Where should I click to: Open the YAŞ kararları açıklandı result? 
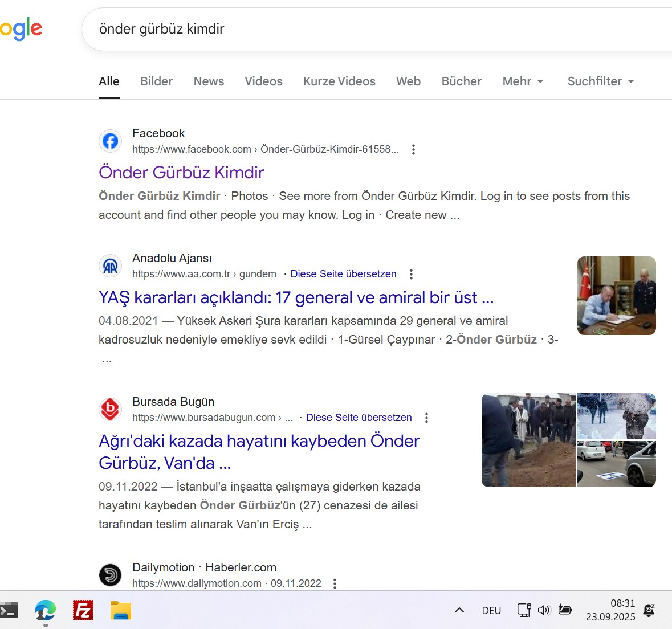pos(296,297)
